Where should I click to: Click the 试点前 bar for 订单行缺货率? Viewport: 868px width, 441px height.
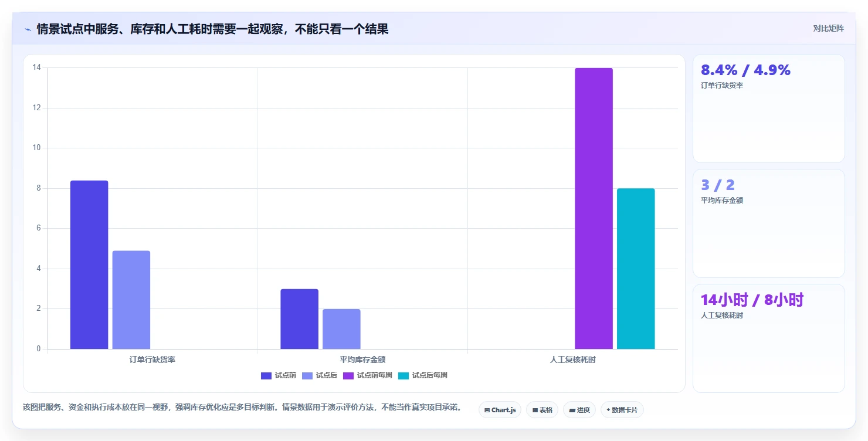click(x=89, y=264)
